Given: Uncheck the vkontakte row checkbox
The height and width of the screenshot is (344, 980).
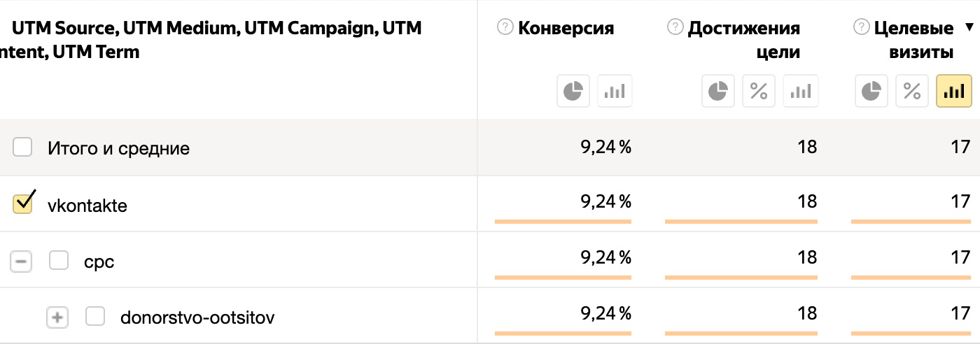Looking at the screenshot, I should 23,203.
